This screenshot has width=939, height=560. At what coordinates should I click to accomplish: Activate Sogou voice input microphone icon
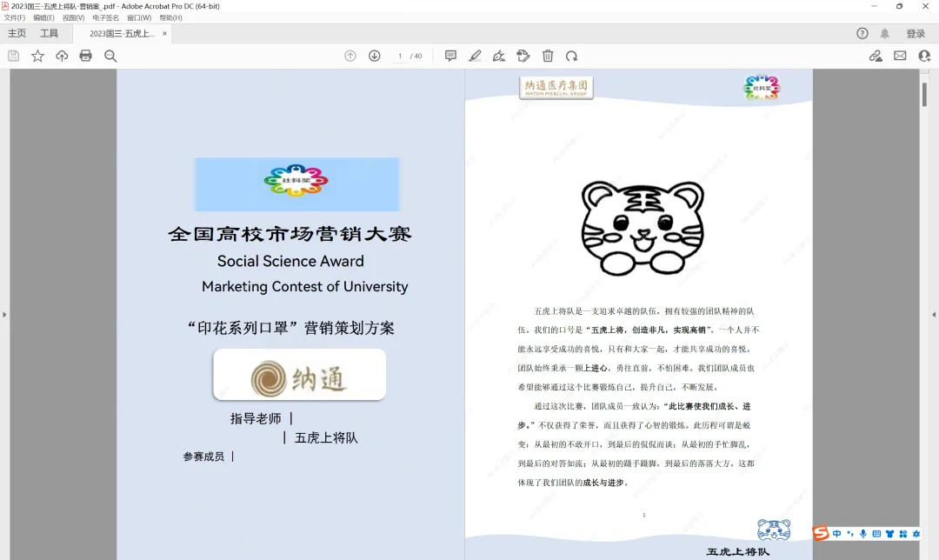click(863, 533)
